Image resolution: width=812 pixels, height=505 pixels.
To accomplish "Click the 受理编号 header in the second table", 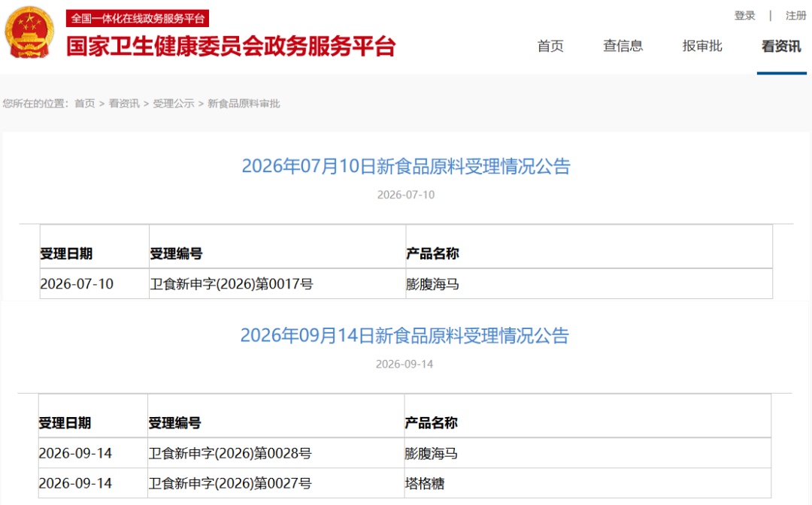I will pos(174,423).
